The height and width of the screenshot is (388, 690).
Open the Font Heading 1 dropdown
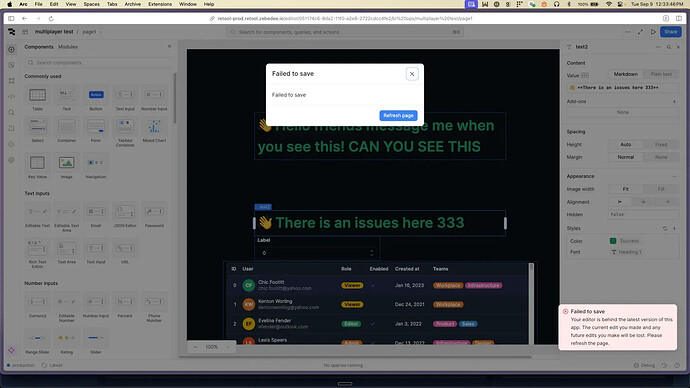pyautogui.click(x=643, y=252)
